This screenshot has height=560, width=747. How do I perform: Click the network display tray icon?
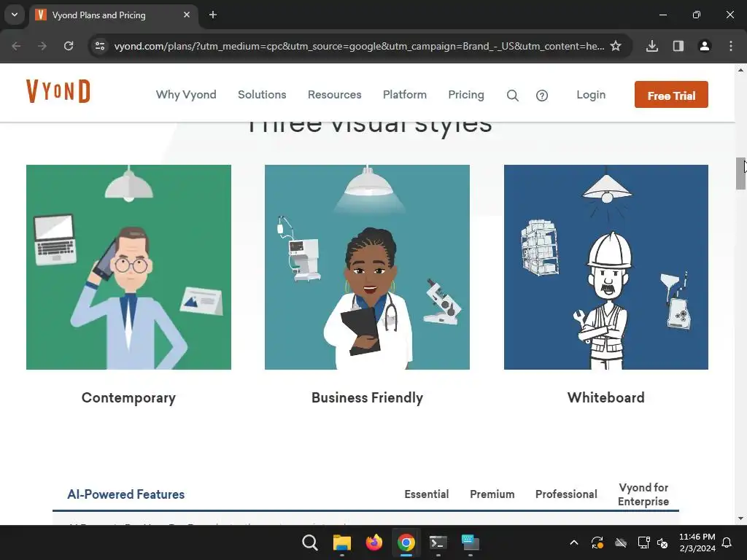[643, 542]
